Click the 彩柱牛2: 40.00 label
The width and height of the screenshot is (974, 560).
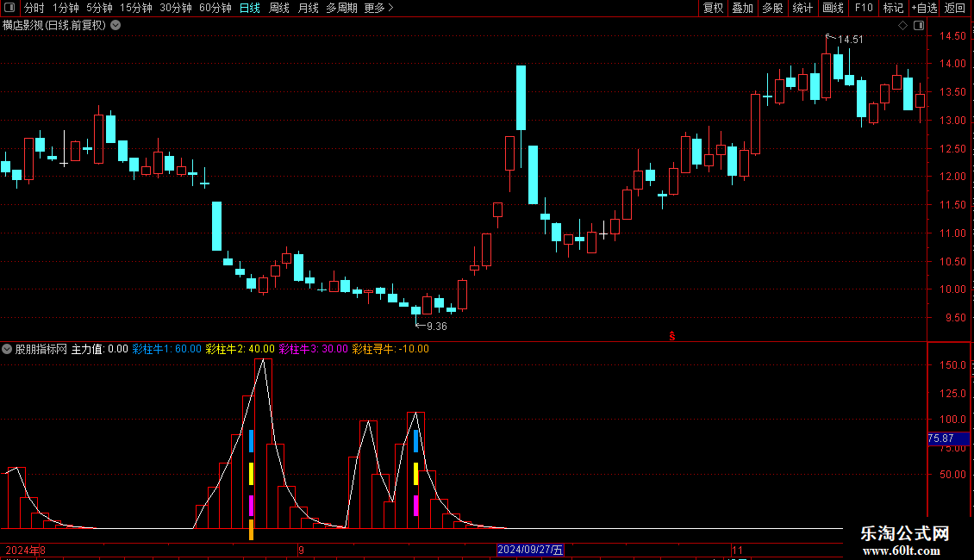[240, 349]
